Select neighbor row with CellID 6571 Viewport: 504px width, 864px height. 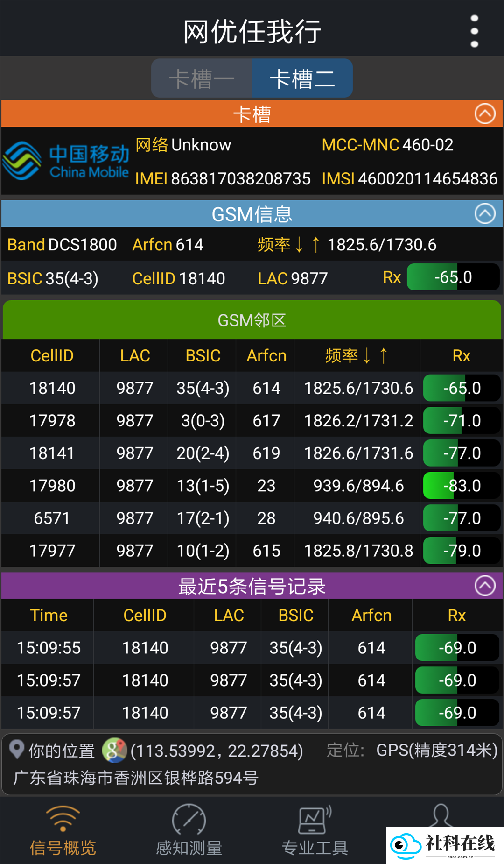[x=252, y=518]
